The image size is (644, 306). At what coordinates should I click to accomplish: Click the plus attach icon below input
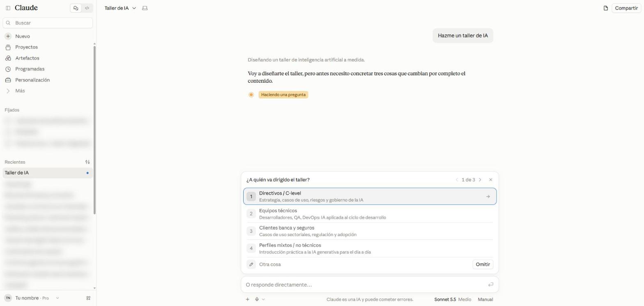pyautogui.click(x=247, y=299)
